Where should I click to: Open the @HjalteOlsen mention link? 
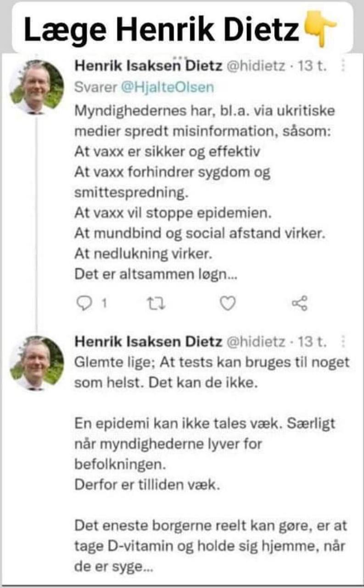tap(167, 87)
